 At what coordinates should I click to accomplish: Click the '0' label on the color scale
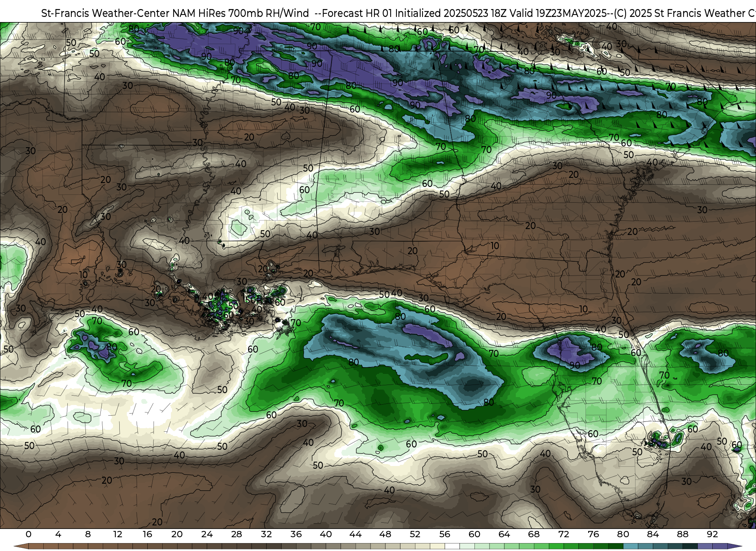tap(28, 534)
